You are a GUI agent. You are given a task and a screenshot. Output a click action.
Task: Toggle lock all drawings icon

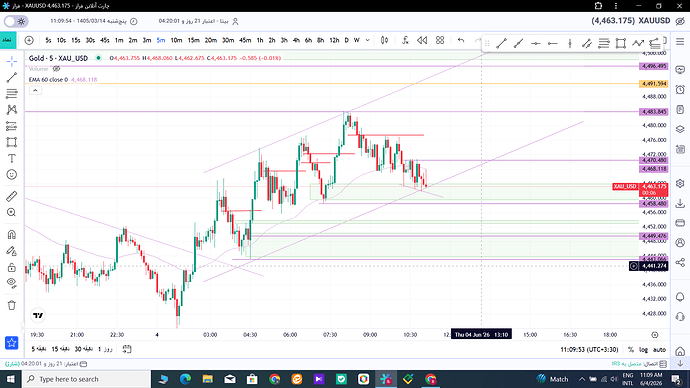[x=12, y=267]
